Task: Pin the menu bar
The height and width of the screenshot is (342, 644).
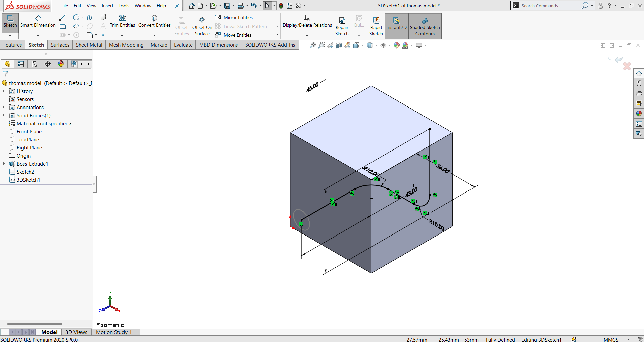Action: tap(177, 6)
